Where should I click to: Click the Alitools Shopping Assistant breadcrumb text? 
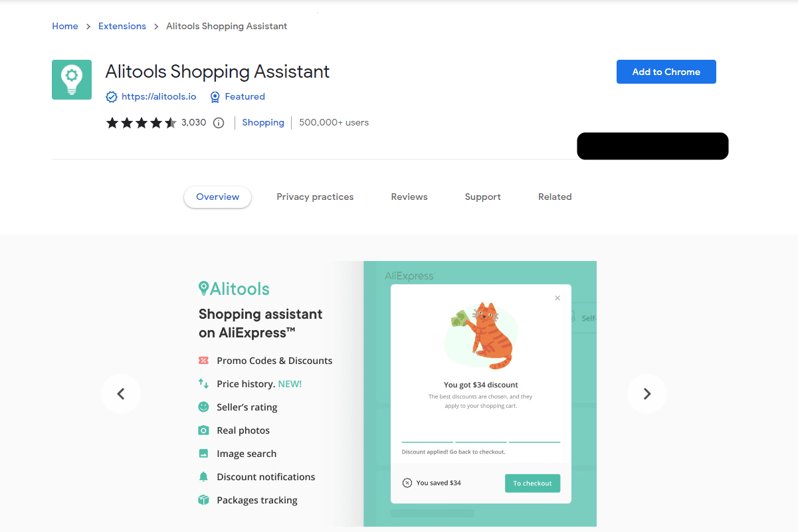(x=227, y=26)
